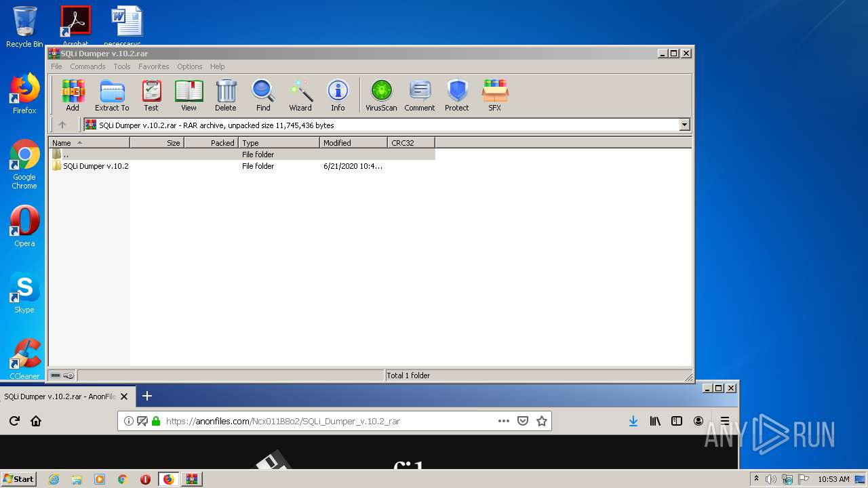Screen dimensions: 868x488
Task: Expand the archive path dropdown arrow
Action: (684, 125)
